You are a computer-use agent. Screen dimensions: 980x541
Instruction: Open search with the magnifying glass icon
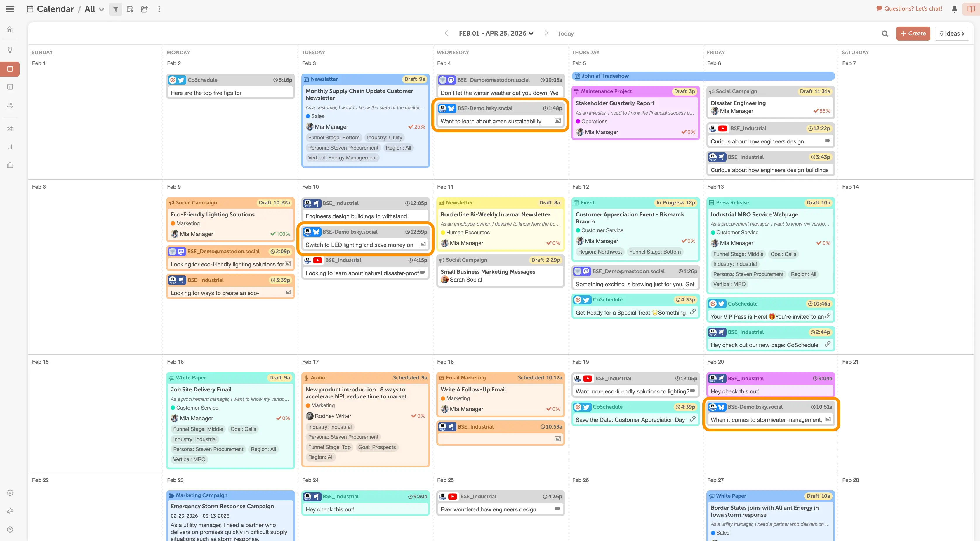885,34
